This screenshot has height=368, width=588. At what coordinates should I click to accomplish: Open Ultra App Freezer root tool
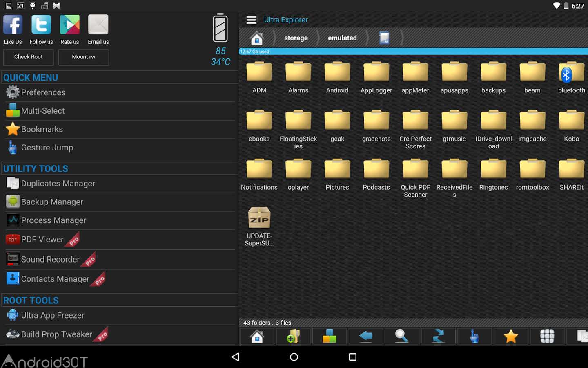(120, 315)
